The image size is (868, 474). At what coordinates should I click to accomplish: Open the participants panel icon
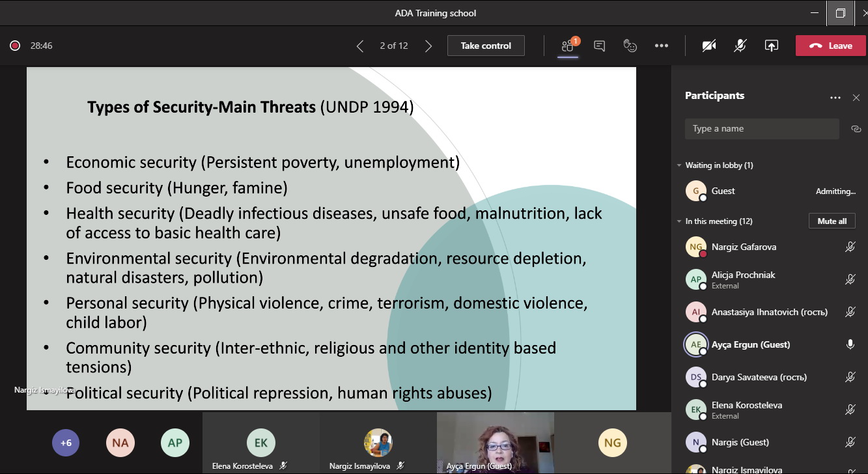[x=568, y=46]
